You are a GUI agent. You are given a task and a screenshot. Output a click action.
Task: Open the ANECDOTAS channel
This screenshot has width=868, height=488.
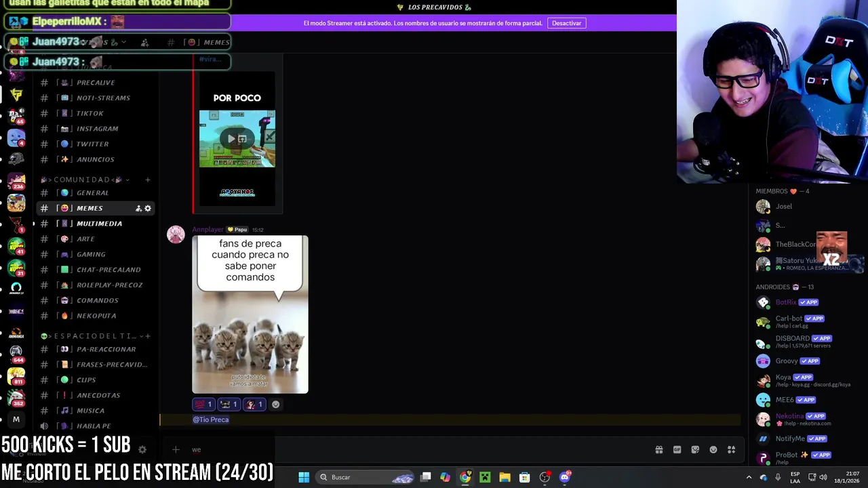pos(96,395)
